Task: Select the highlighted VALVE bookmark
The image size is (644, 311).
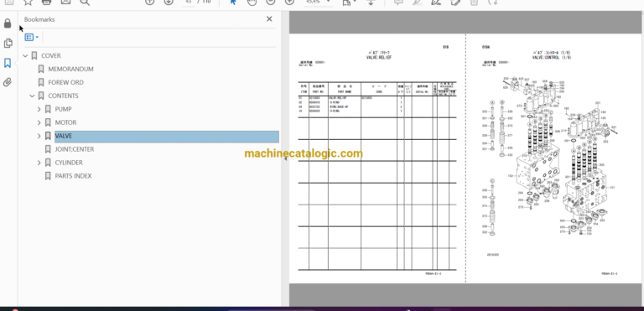Action: [x=167, y=137]
